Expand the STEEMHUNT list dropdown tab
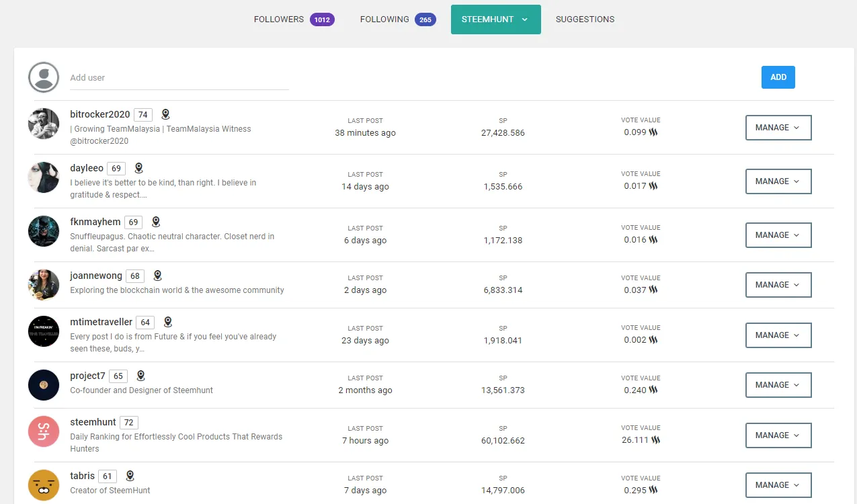Screen dimensions: 857x504 point(495,19)
